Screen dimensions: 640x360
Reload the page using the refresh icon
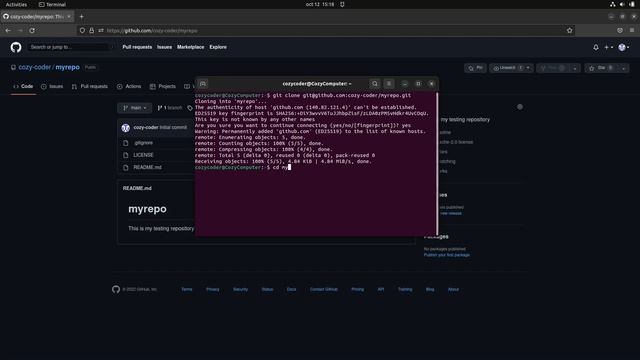click(x=32, y=30)
